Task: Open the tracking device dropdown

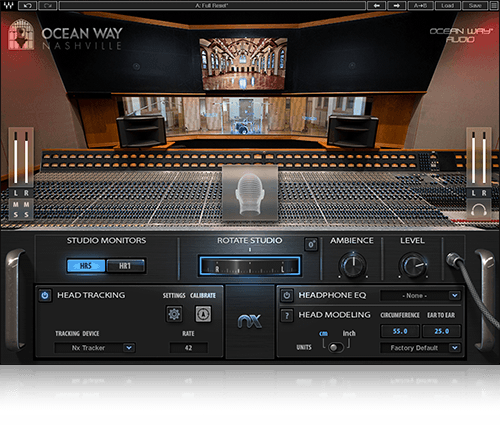Action: [x=95, y=348]
